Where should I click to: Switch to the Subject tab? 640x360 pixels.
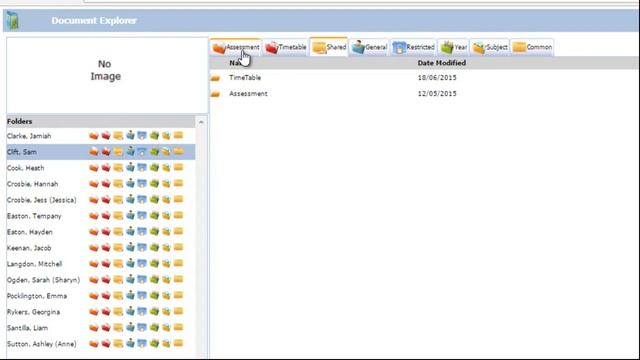(490, 47)
